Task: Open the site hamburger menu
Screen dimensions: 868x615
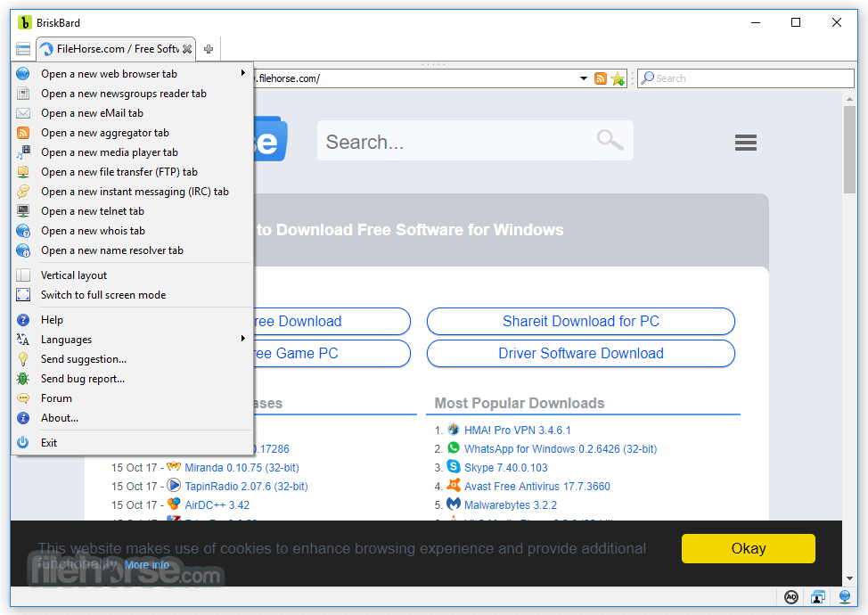Action: 746,143
